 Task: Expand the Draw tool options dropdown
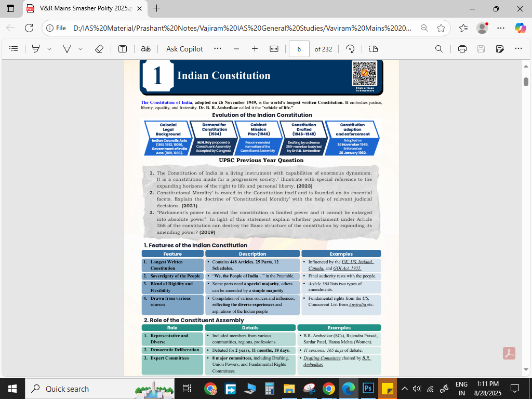(x=81, y=49)
